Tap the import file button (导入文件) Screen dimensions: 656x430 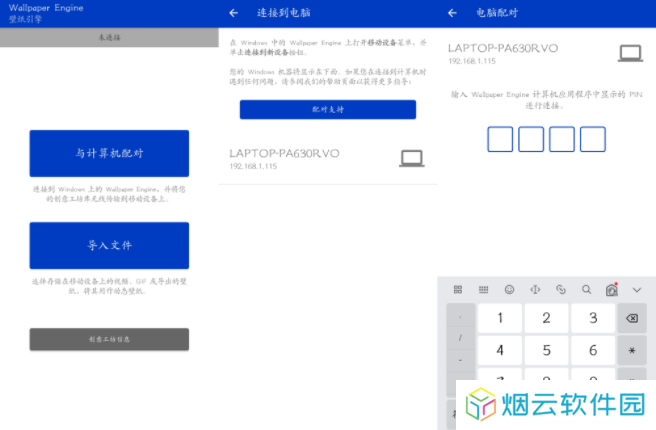[109, 245]
